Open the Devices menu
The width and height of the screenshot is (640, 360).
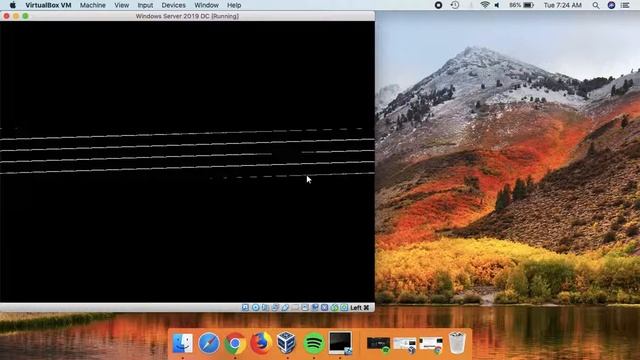coord(173,5)
